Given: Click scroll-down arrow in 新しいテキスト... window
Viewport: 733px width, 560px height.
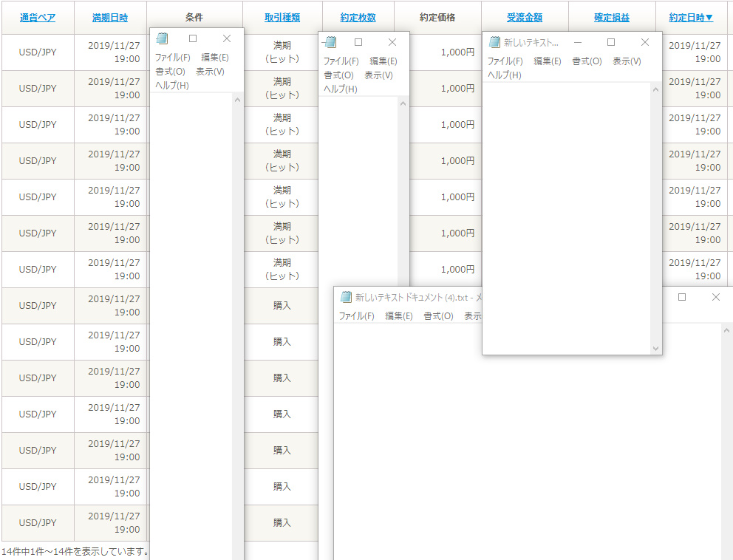Looking at the screenshot, I should tap(656, 349).
